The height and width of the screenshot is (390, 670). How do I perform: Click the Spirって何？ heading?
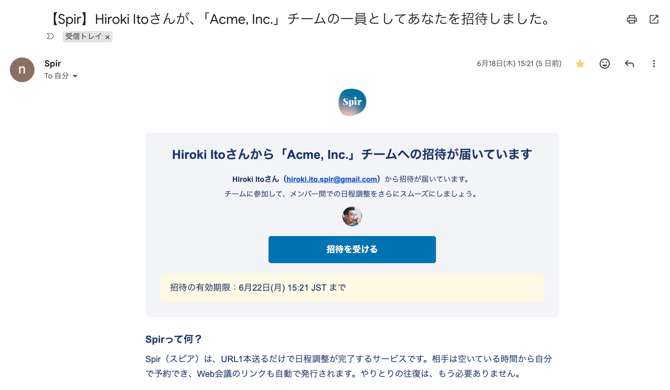[x=173, y=340]
